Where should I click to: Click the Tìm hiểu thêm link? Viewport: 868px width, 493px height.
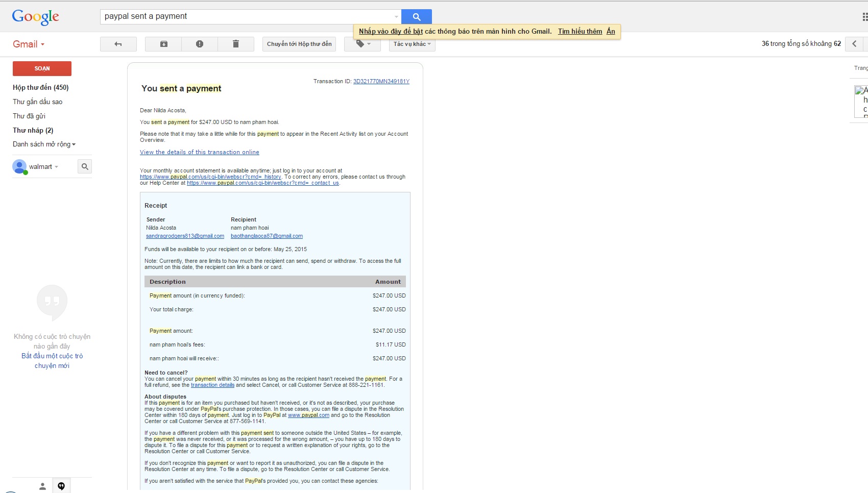[580, 32]
